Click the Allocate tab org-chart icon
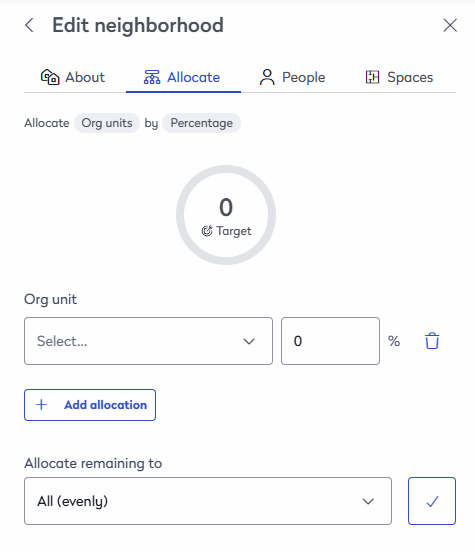This screenshot has height=552, width=475. pos(152,77)
